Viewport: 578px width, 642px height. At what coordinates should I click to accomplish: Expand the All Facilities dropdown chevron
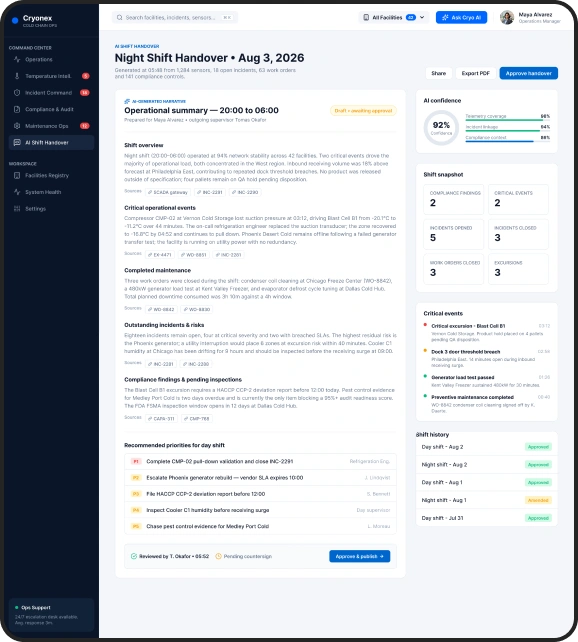coord(422,18)
